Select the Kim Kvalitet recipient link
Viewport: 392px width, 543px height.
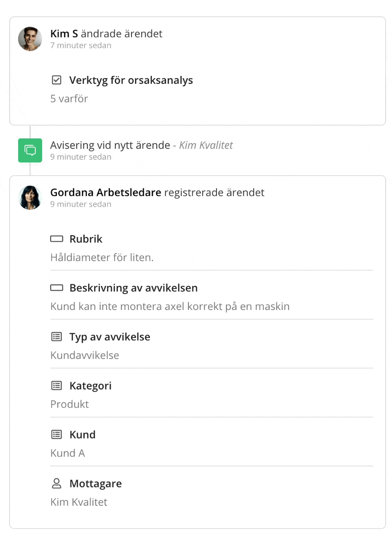78,502
